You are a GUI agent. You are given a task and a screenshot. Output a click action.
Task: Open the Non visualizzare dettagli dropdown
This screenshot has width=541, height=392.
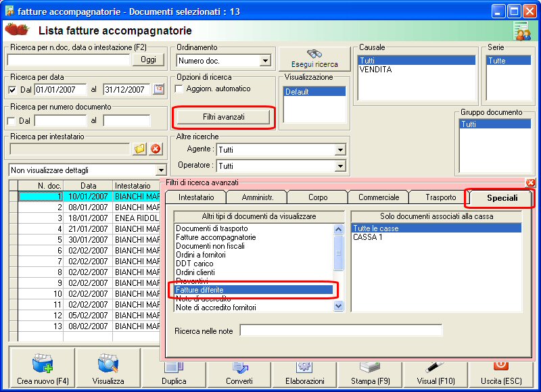coord(161,170)
